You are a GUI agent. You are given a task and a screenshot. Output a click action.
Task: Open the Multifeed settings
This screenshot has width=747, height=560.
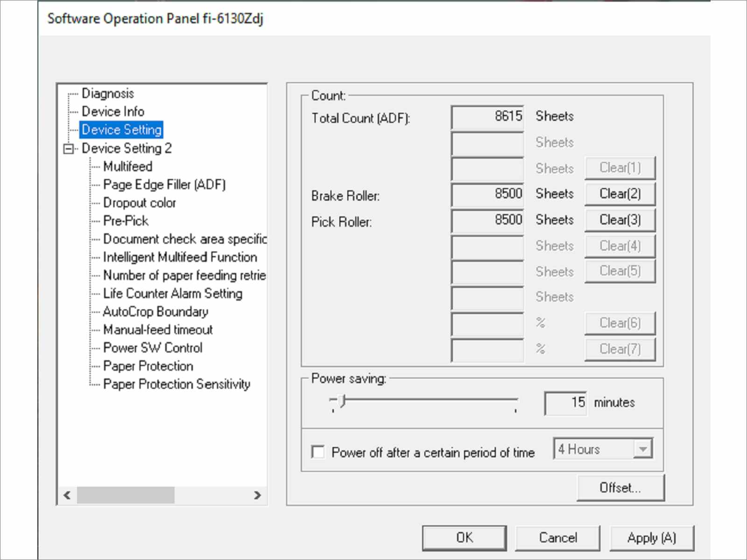(128, 167)
